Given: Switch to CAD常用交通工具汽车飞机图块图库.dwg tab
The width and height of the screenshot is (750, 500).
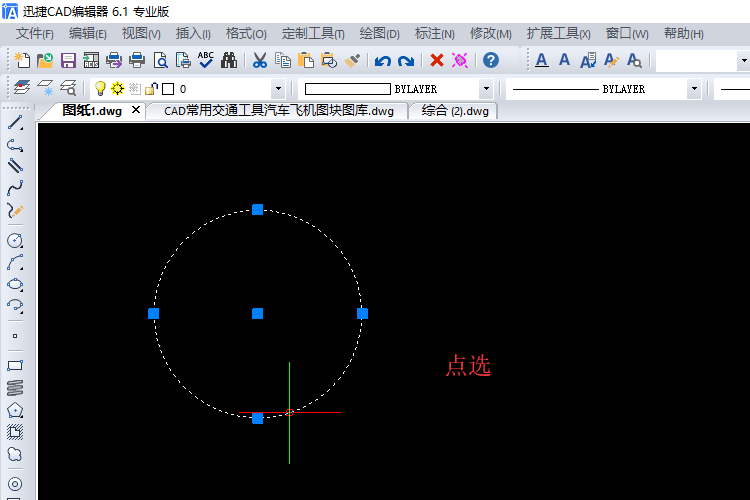Looking at the screenshot, I should coord(278,111).
